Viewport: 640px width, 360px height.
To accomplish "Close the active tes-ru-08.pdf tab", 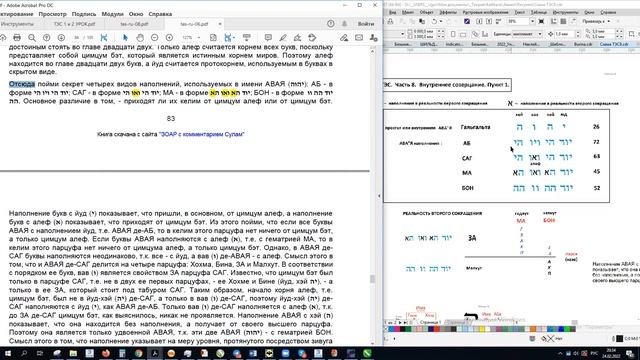I will tap(220, 24).
